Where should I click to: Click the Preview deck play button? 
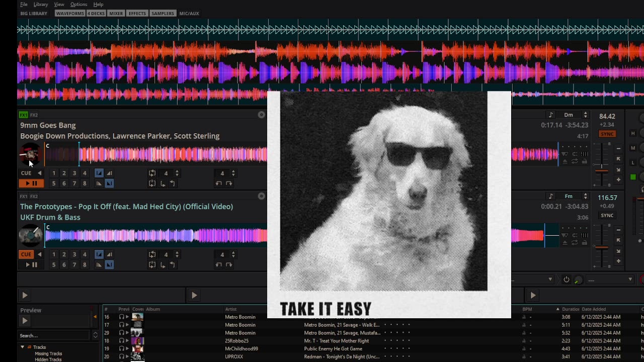tap(25, 321)
